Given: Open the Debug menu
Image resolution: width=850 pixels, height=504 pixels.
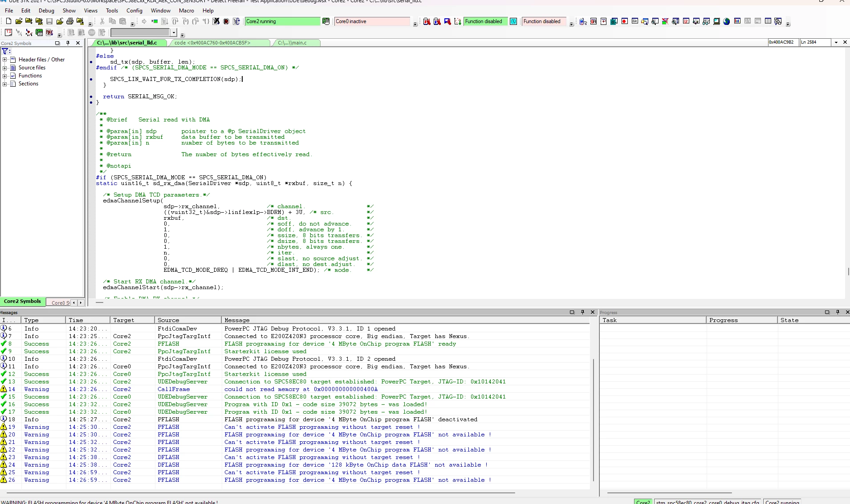Looking at the screenshot, I should point(46,10).
